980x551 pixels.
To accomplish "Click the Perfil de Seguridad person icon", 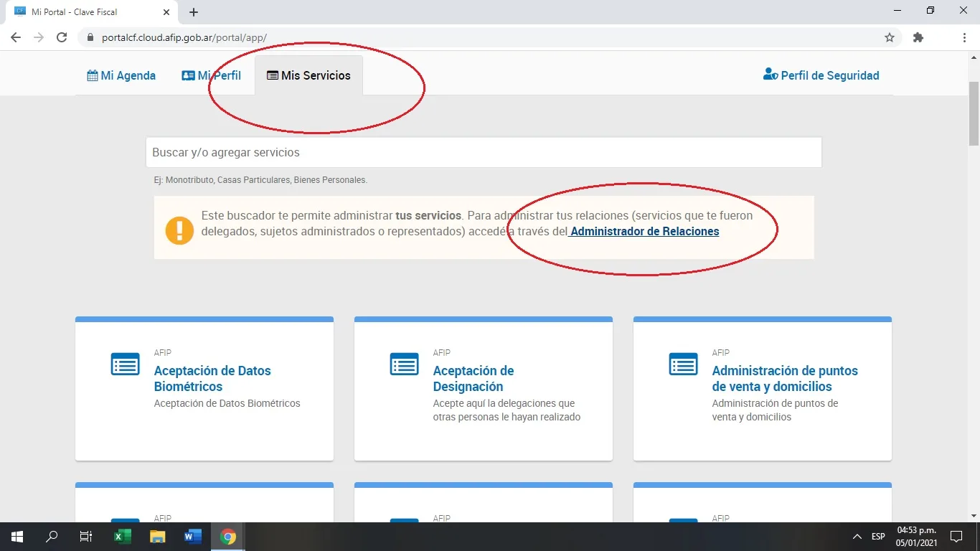I will (769, 74).
